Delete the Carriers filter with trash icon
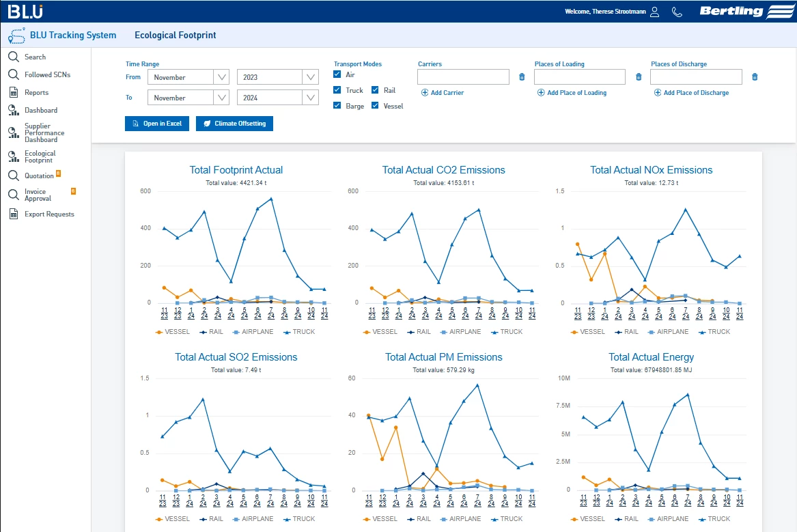This screenshot has width=797, height=532. (522, 77)
